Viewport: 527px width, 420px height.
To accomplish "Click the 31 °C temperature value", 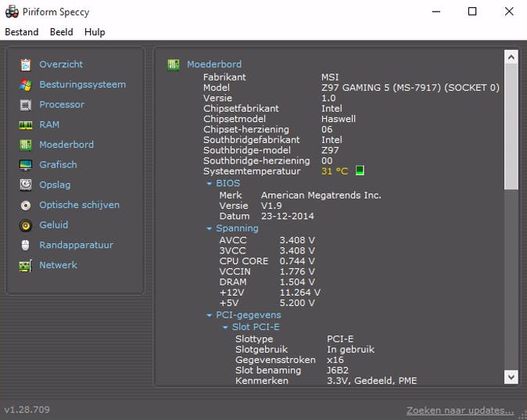I will 335,171.
